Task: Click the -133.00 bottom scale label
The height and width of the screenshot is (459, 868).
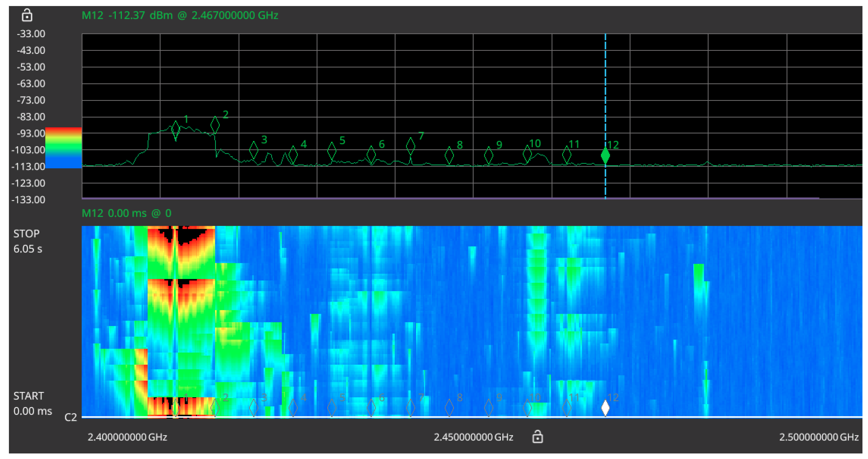Action: (x=28, y=200)
